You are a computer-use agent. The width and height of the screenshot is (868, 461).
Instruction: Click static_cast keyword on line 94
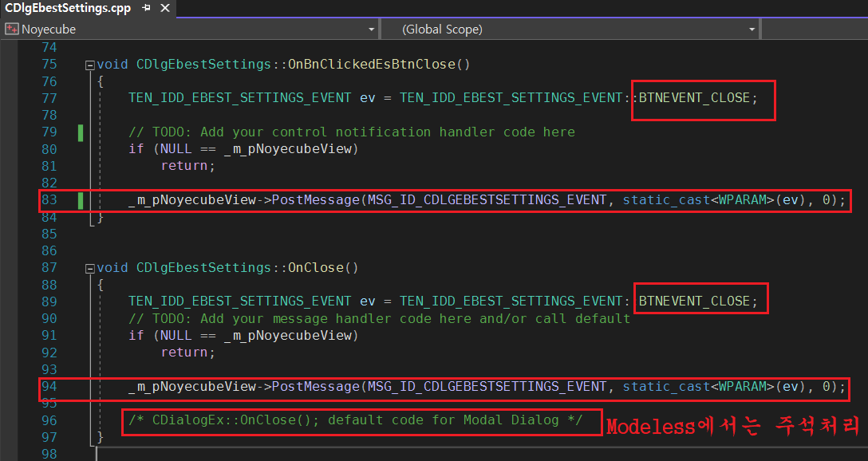666,386
